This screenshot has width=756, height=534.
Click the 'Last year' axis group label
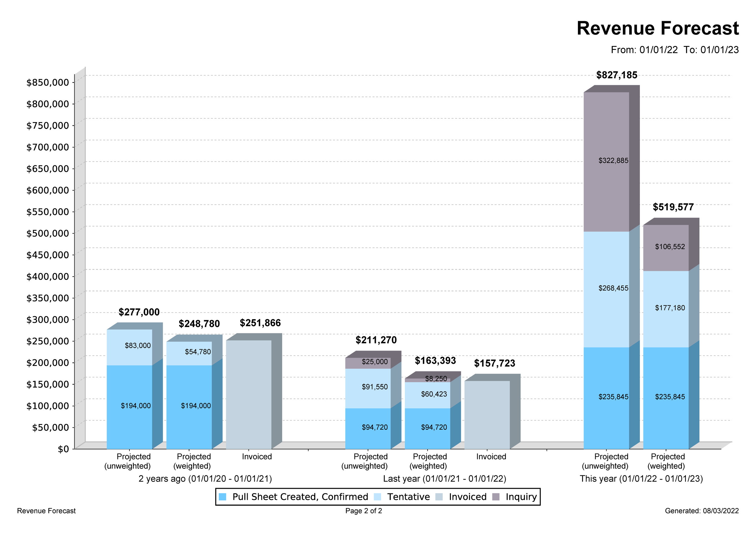tap(445, 478)
